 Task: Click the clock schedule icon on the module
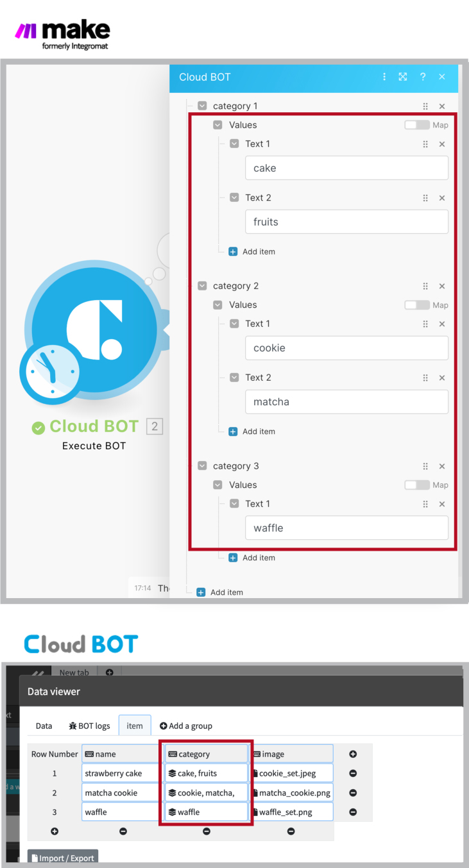coord(50,372)
